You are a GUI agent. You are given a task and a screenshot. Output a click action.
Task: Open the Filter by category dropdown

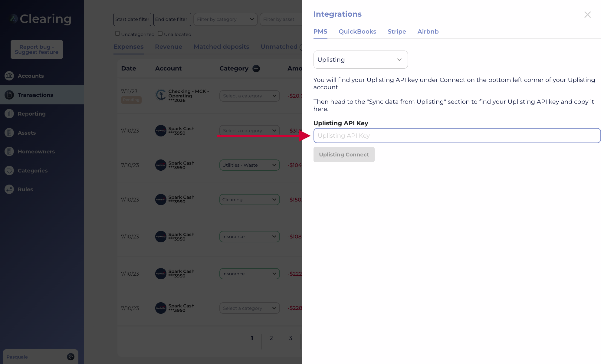click(225, 19)
